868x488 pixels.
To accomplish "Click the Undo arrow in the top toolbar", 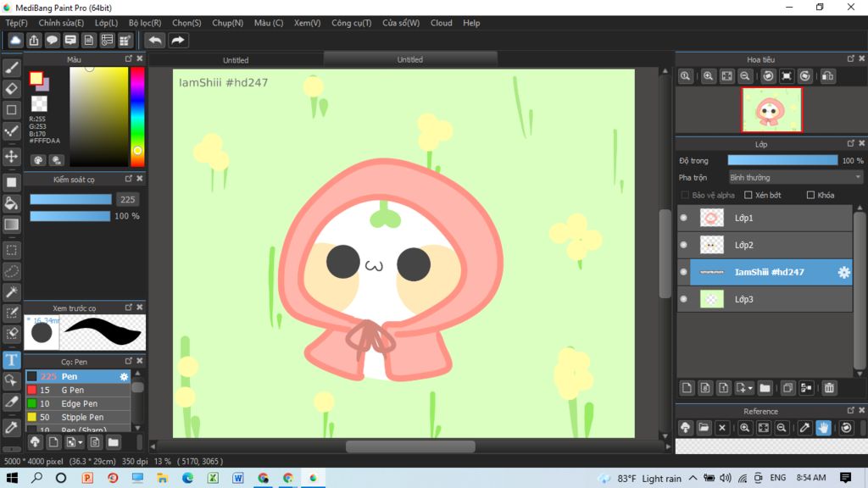I will [x=155, y=41].
